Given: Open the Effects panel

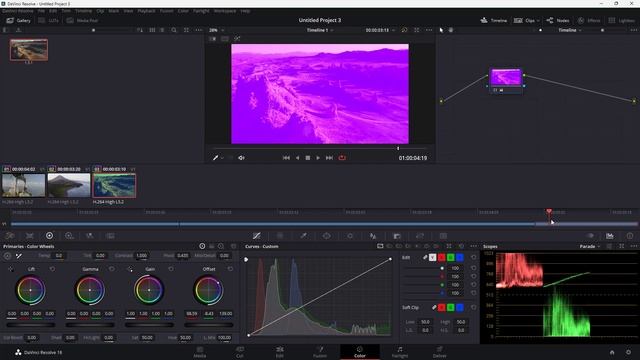Looking at the screenshot, I should coord(589,20).
